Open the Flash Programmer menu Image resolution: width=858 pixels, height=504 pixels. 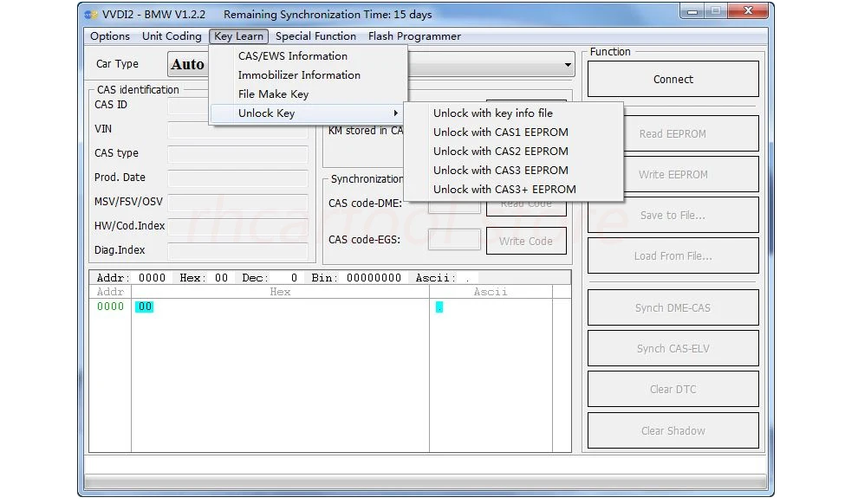414,36
